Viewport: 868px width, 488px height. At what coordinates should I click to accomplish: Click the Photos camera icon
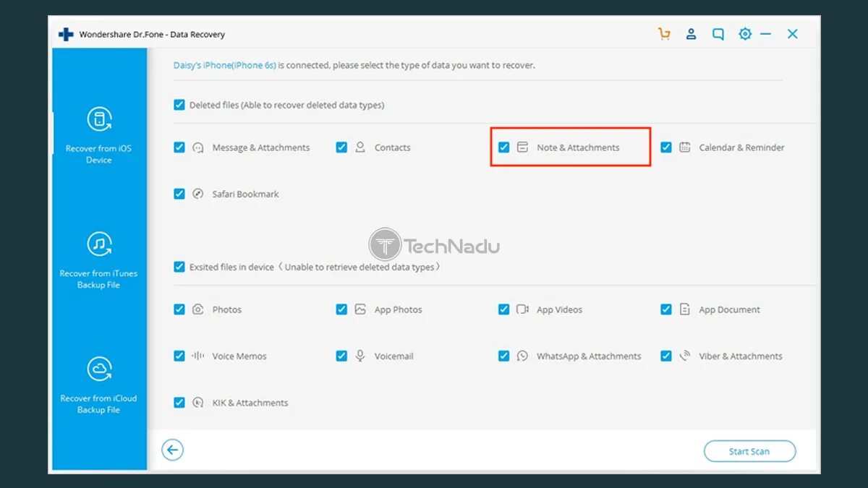coord(198,309)
